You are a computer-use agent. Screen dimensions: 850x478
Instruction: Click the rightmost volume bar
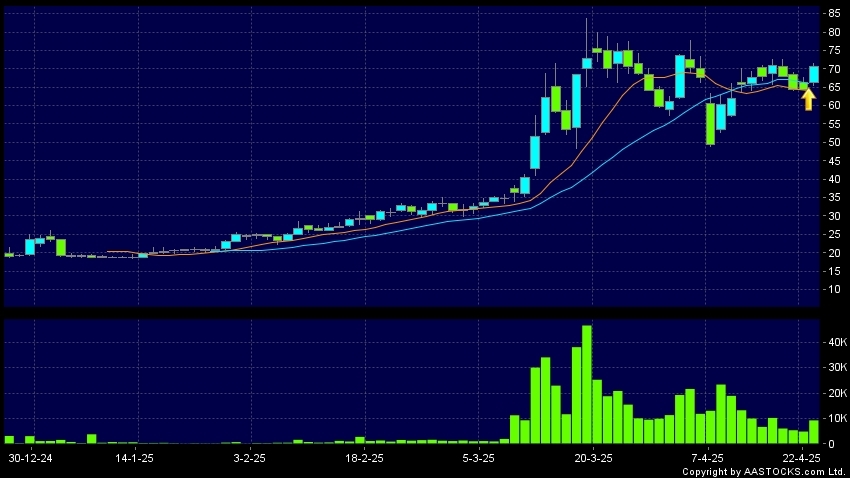click(x=814, y=432)
